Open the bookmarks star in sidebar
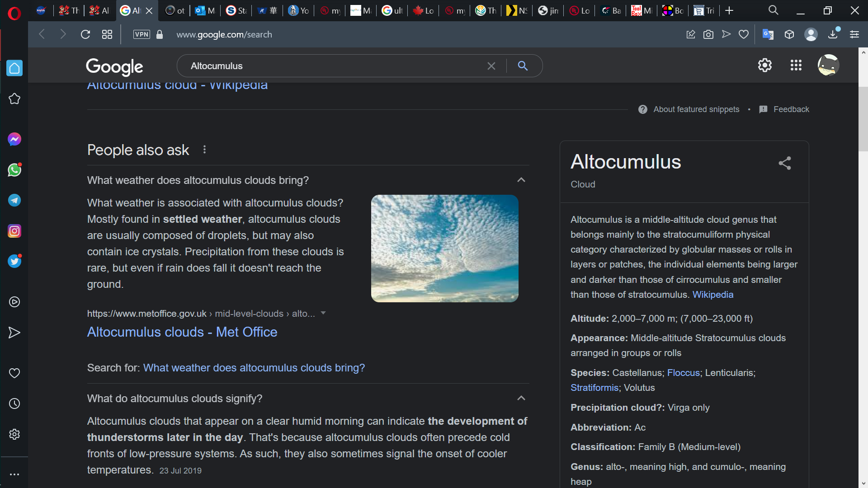 [14, 99]
